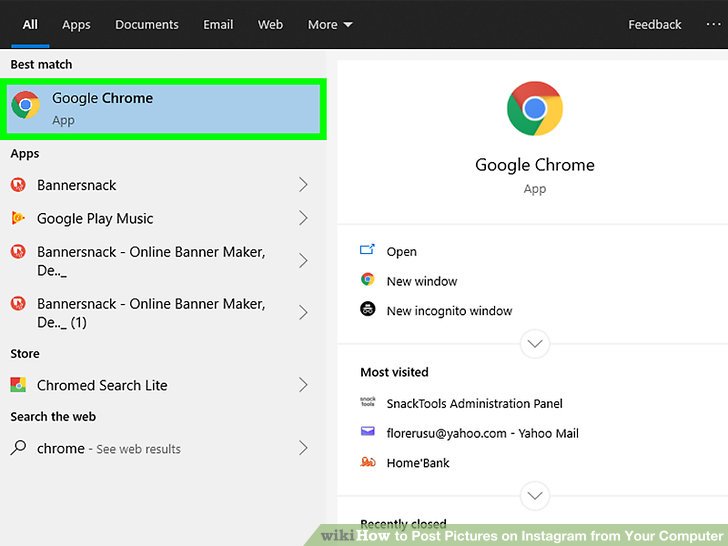This screenshot has height=546, width=728.
Task: Click the Feedback button
Action: coord(655,25)
